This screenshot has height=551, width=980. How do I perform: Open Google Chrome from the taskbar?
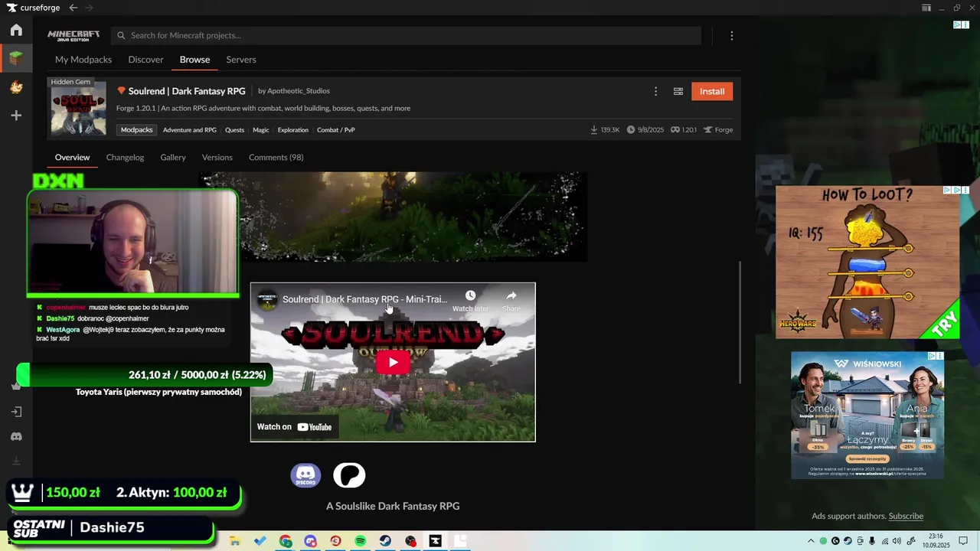point(286,541)
